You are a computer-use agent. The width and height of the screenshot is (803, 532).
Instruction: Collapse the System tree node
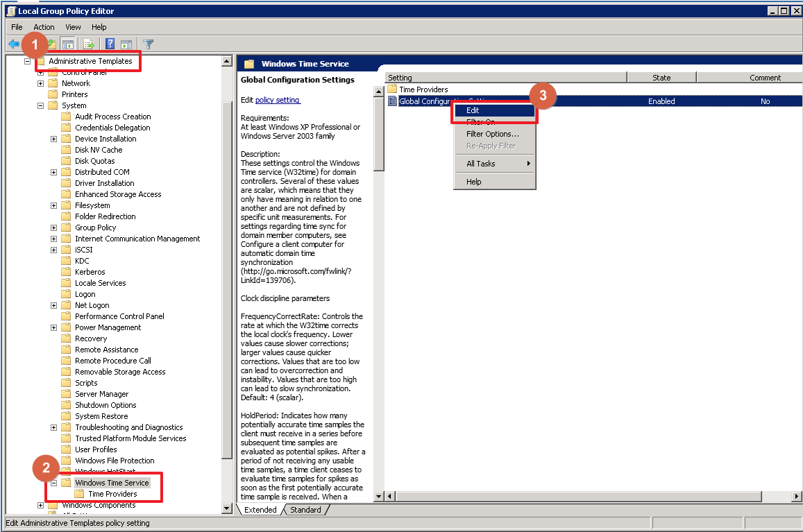pyautogui.click(x=40, y=105)
